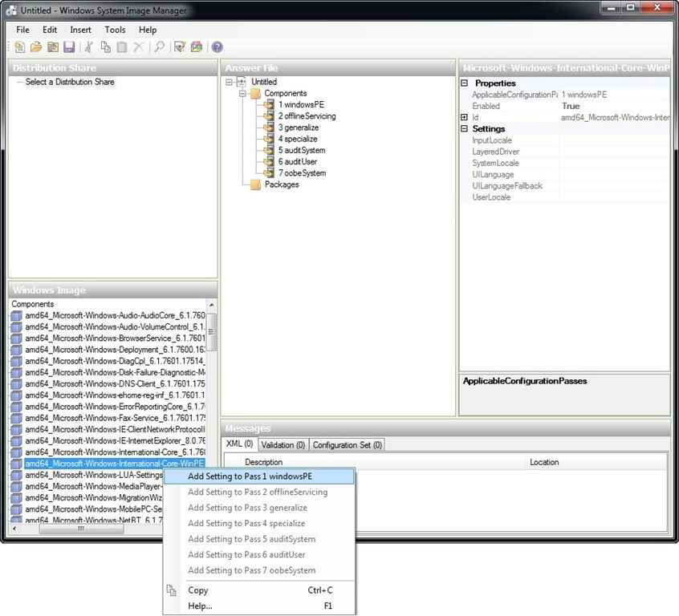Select amd64_Microsoft-Windows-ErrorReportingCore component

pos(115,407)
